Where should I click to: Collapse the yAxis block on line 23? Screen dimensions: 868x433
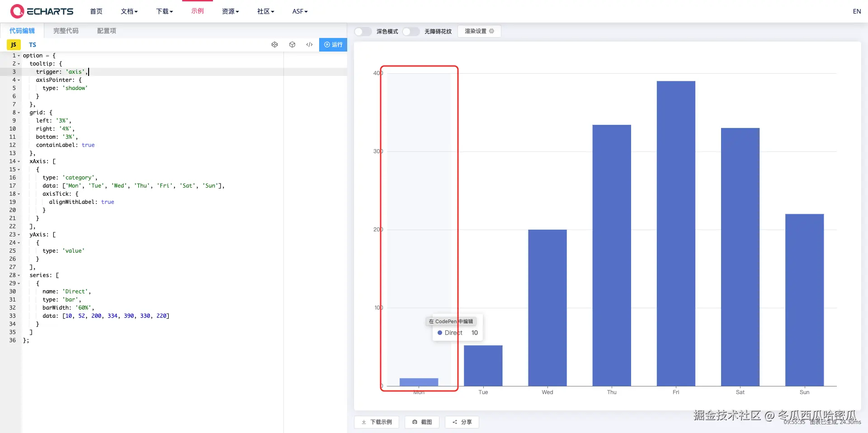pyautogui.click(x=19, y=235)
